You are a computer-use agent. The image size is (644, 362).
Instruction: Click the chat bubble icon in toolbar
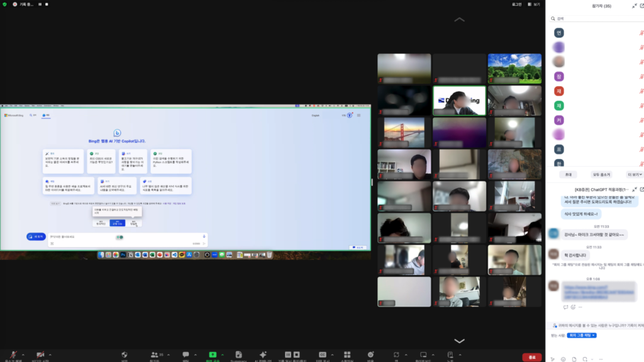point(186,355)
